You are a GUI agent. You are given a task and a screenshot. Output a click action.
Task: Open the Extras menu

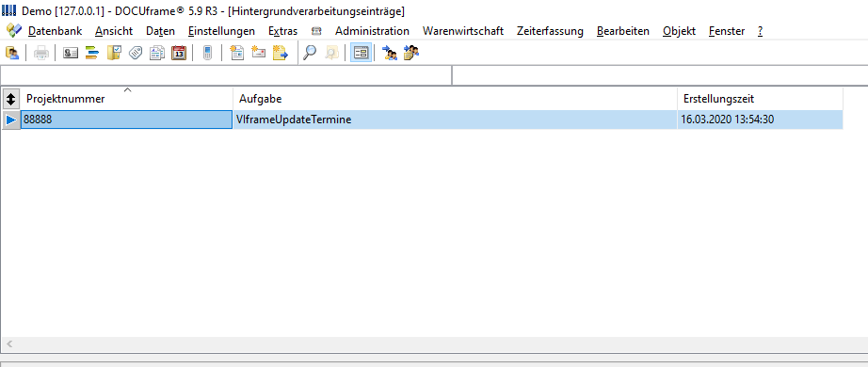pos(282,31)
